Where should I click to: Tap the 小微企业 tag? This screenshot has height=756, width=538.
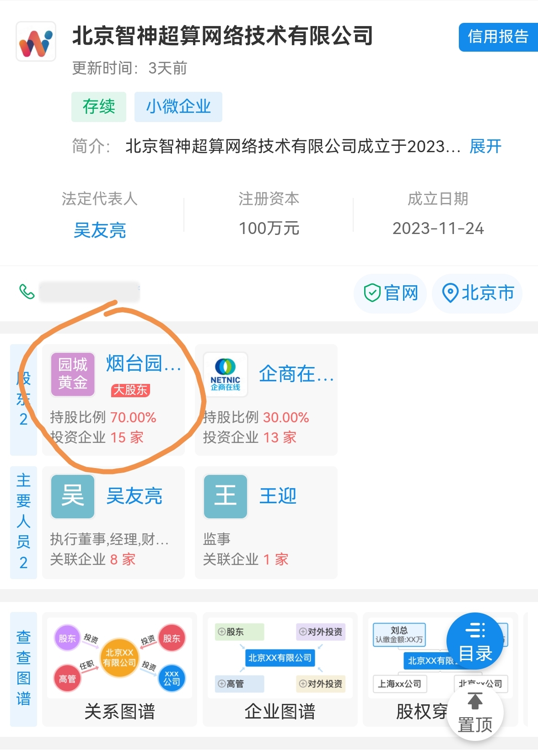pyautogui.click(x=178, y=107)
